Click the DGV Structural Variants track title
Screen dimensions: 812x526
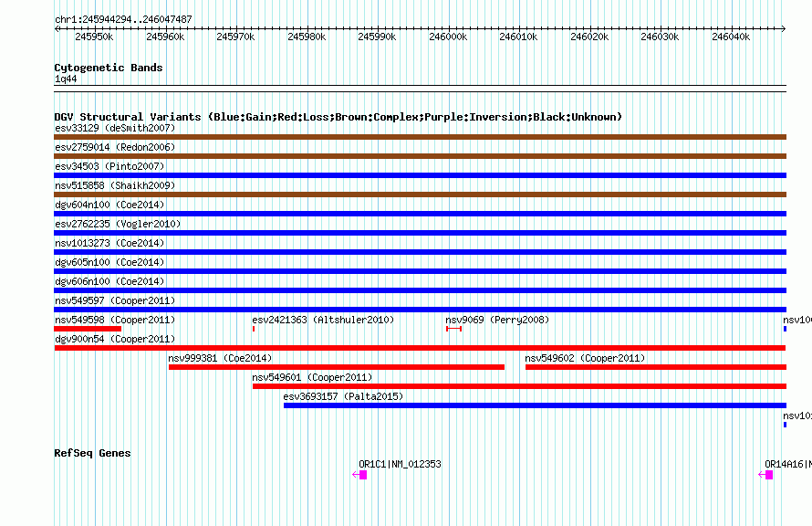(x=338, y=117)
